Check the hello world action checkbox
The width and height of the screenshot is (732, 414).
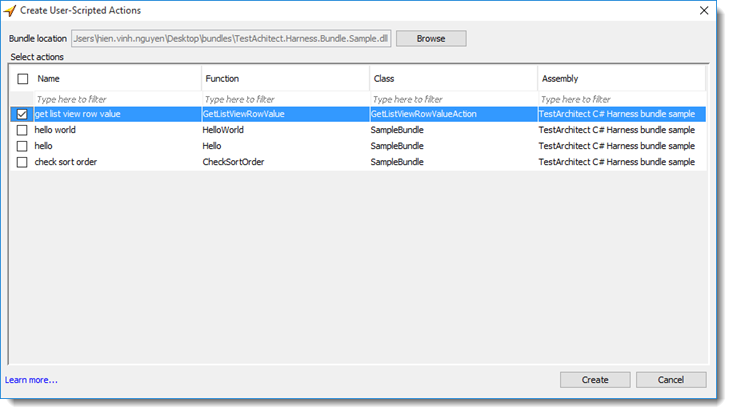[x=22, y=130]
